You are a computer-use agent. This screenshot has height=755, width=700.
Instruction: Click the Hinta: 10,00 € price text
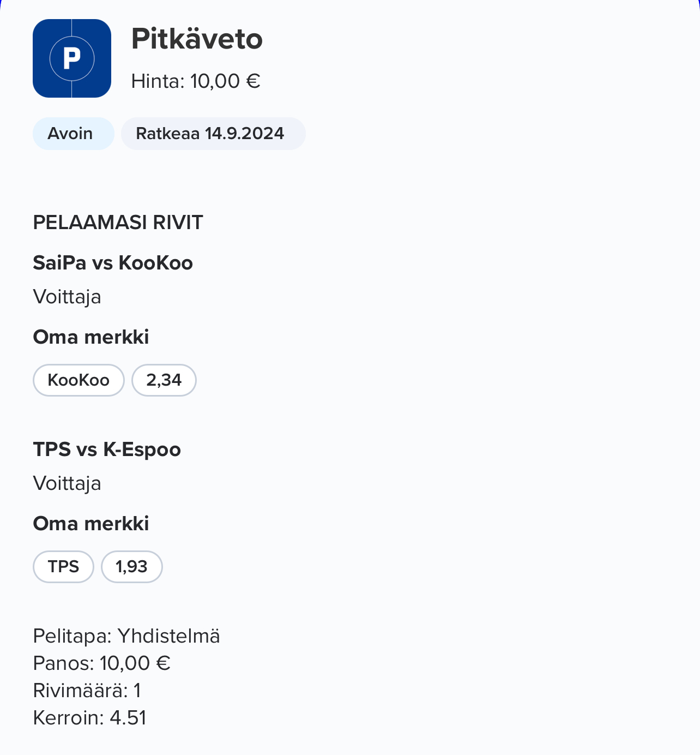click(196, 81)
